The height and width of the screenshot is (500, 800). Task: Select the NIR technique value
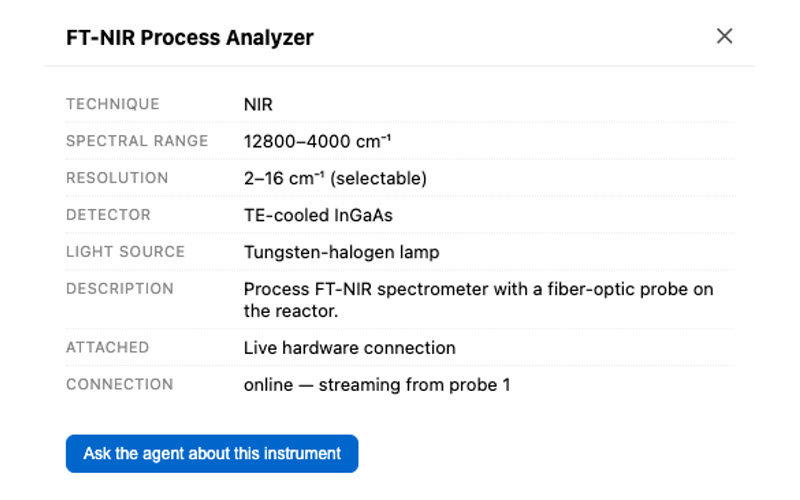258,105
